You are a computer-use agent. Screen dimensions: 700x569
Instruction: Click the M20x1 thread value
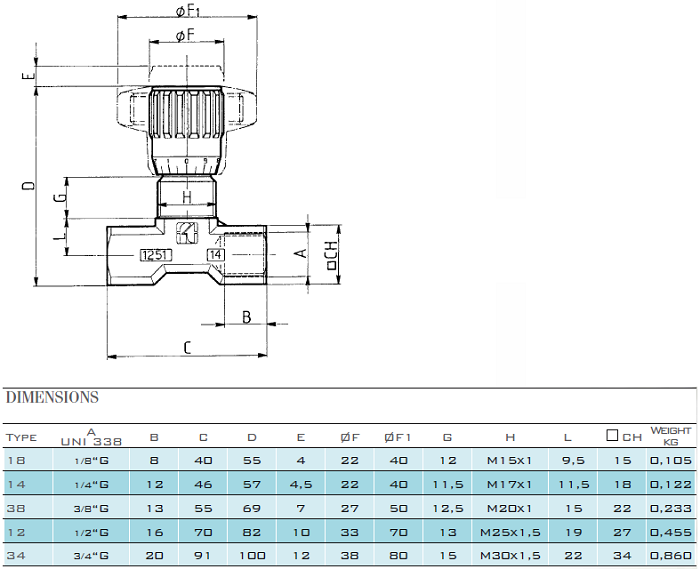510,508
